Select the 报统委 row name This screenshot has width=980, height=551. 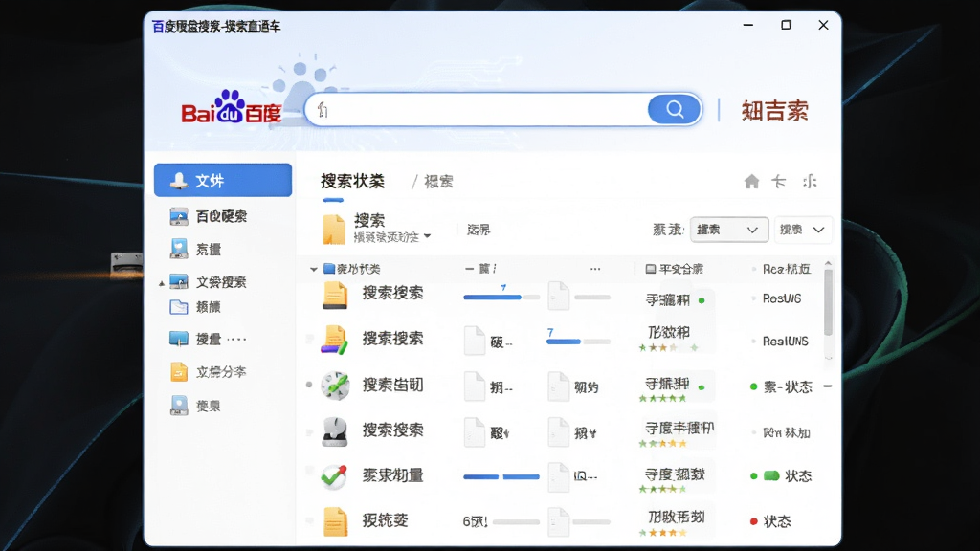point(385,519)
